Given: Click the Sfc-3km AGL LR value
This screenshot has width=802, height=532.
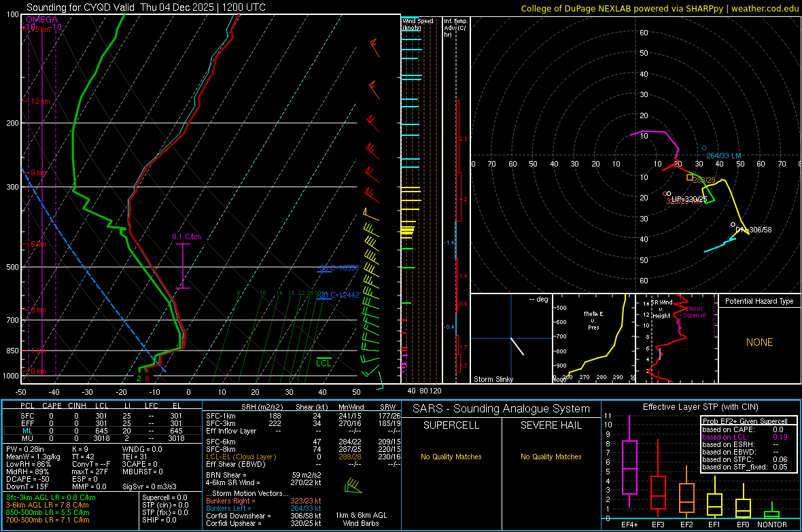Looking at the screenshot, I should (x=51, y=497).
